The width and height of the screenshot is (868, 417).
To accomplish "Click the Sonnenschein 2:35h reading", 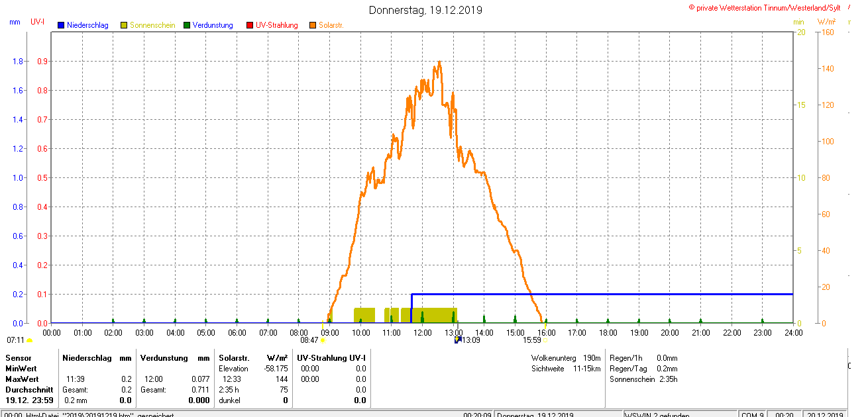I will 643,379.
